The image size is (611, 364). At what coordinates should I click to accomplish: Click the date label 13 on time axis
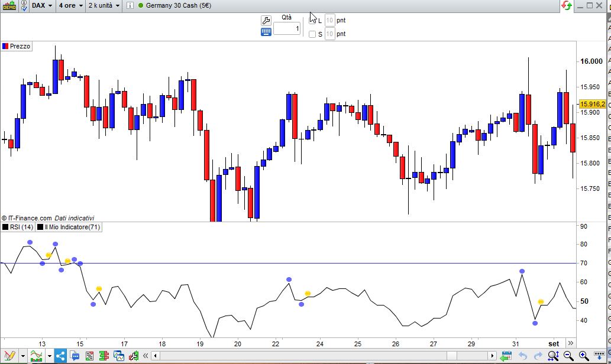pyautogui.click(x=41, y=344)
